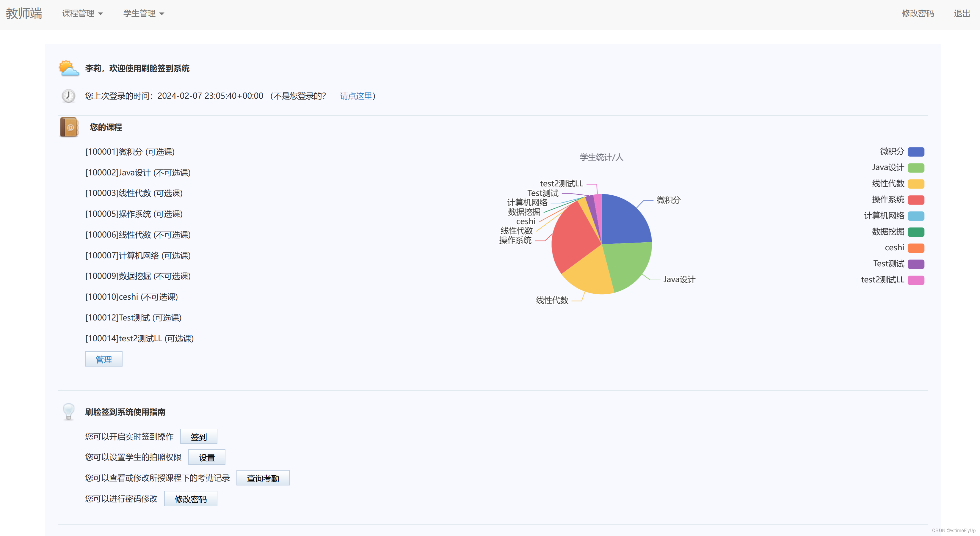
Task: Hide 计算机网络 series via its light-blue legend icon
Action: click(x=915, y=216)
